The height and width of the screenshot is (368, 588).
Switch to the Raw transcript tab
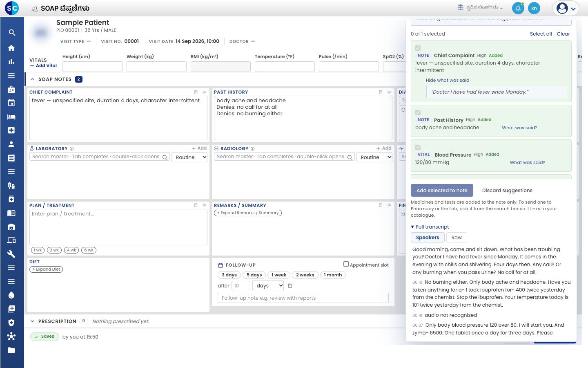(x=457, y=238)
